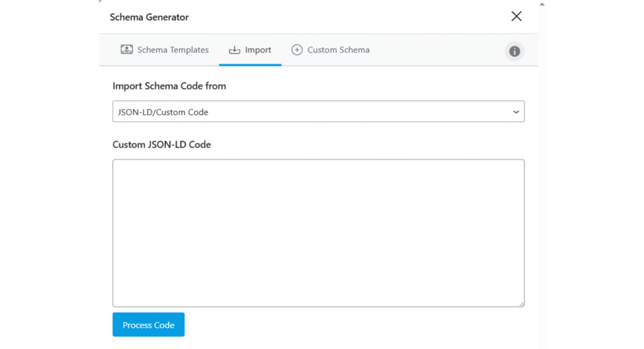This screenshot has width=644, height=349.
Task: Focus the Custom JSON-LD Code text area
Action: (318, 233)
